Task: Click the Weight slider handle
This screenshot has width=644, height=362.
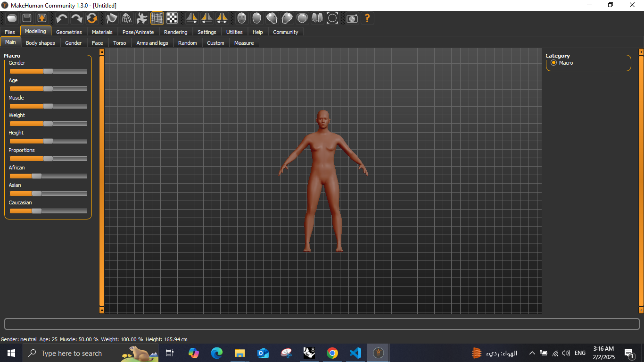Action: (x=48, y=124)
